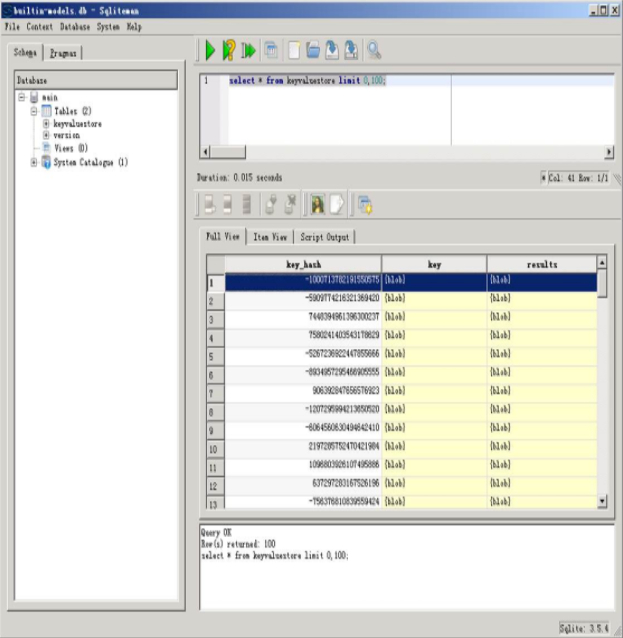Open BLOB preview Mona Lisa icon
The width and height of the screenshot is (623, 638).
tap(318, 204)
